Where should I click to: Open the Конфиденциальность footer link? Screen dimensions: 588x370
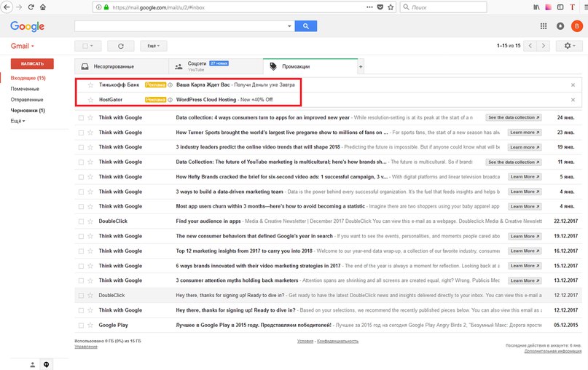[x=337, y=341]
